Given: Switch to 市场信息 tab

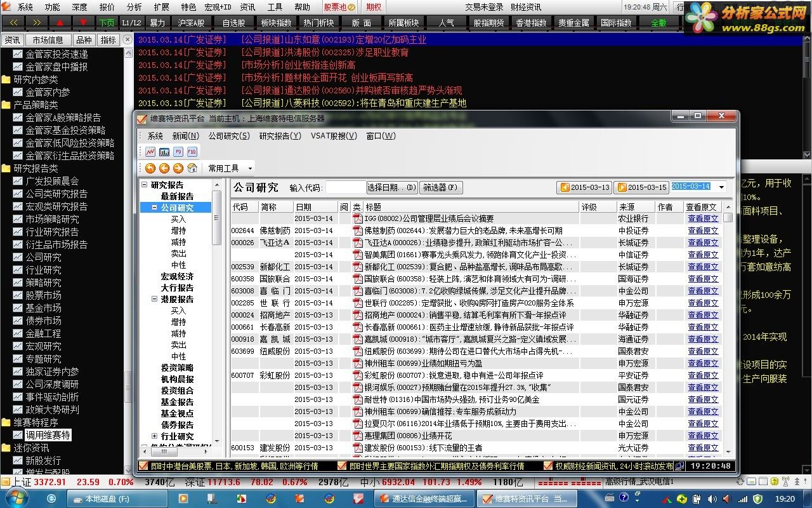Looking at the screenshot, I should pos(48,40).
